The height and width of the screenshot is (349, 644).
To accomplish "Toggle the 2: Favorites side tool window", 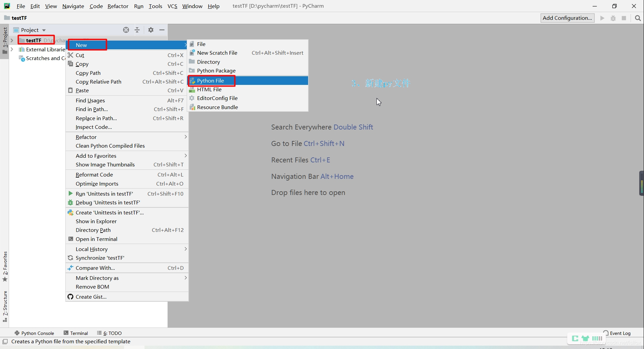I will [x=5, y=267].
